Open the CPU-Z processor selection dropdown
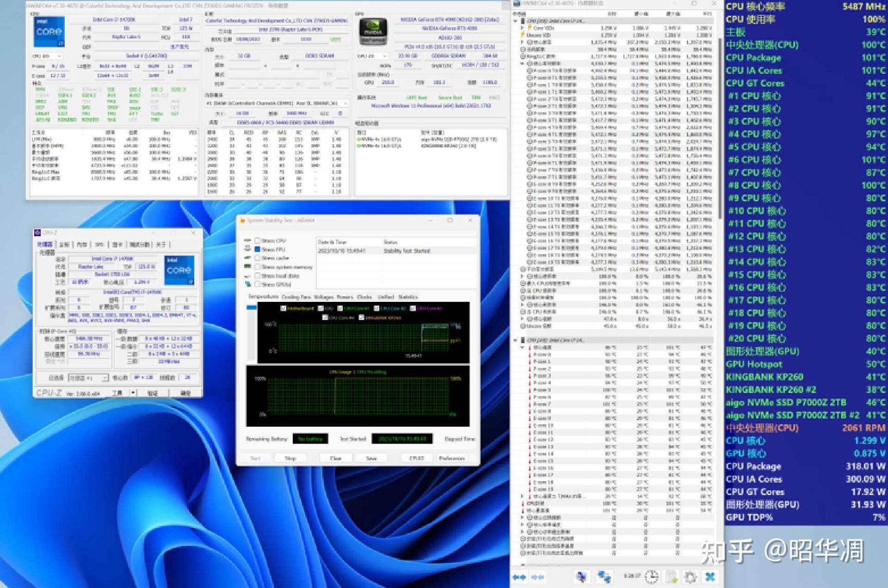The height and width of the screenshot is (588, 888). pos(104,378)
